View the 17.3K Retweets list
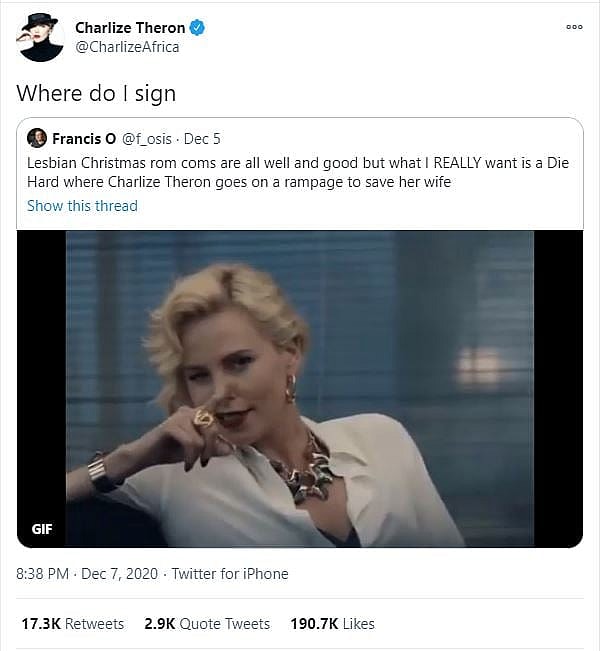 pyautogui.click(x=72, y=623)
